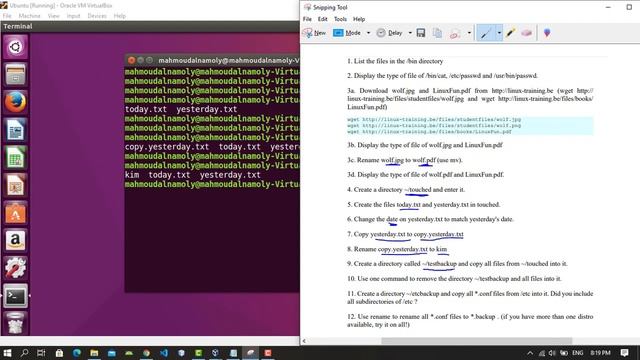Viewport: 640px width, 360px height.
Task: Close the terminal window with red button
Action: (x=131, y=60)
